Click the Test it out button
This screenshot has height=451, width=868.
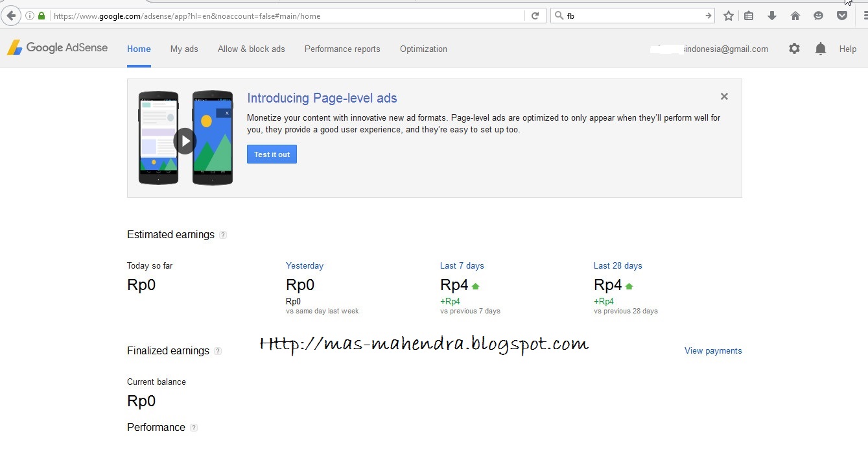271,154
